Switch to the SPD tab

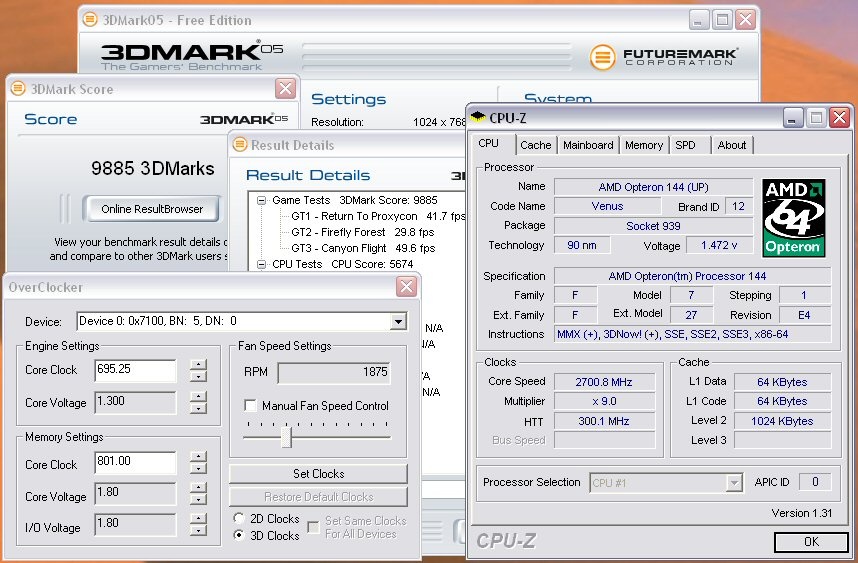coord(685,145)
